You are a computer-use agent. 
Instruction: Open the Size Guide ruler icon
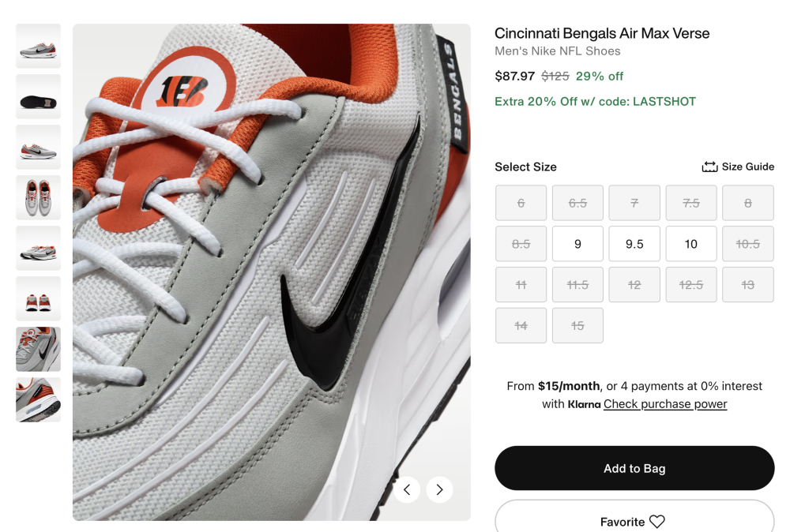709,167
